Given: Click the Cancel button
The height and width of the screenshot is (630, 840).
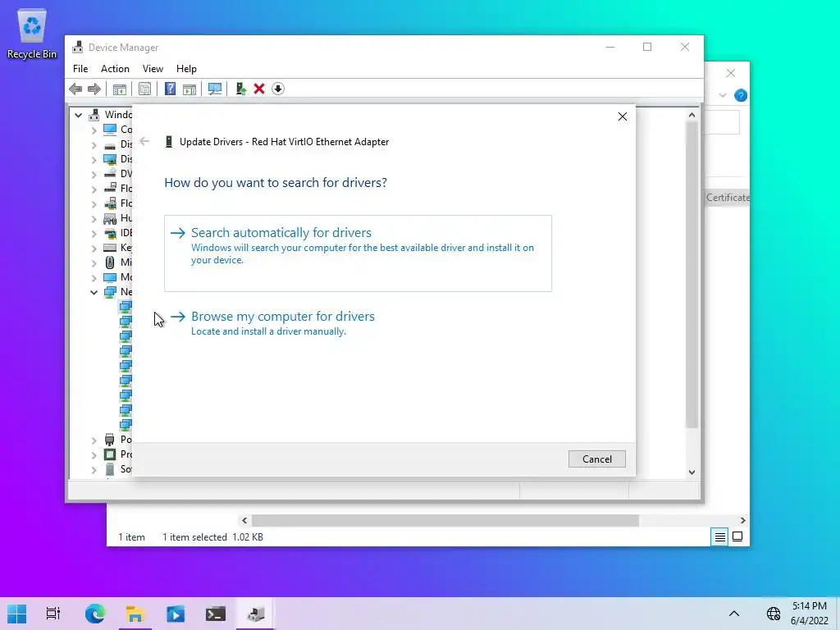Looking at the screenshot, I should [597, 459].
